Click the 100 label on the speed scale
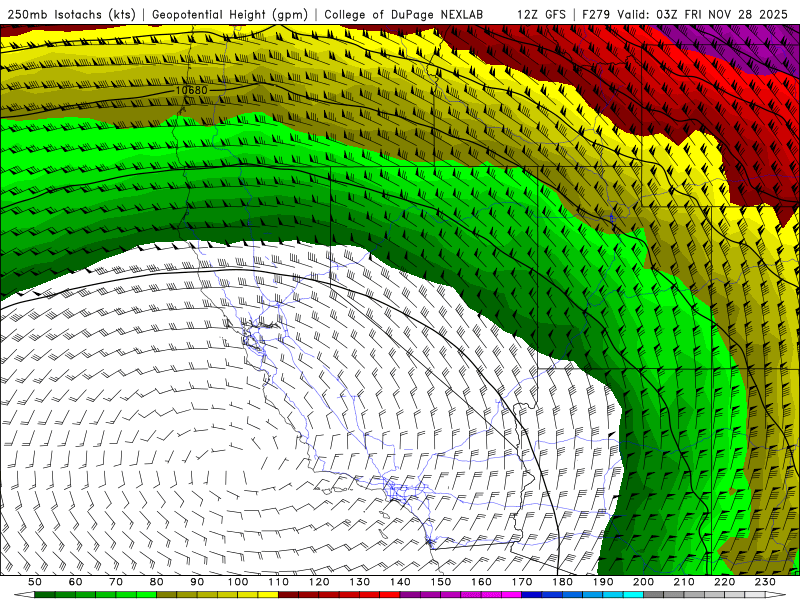Screen dimensions: 800x600 point(238,582)
